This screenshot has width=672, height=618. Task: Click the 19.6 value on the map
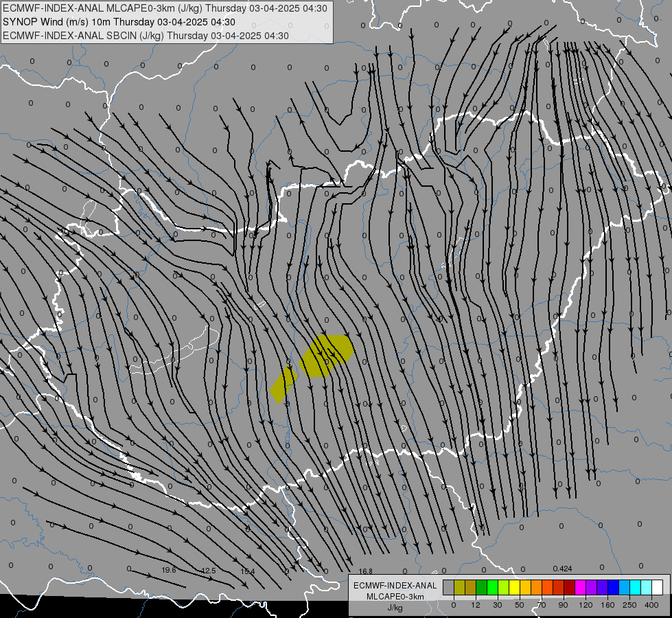[x=169, y=570]
